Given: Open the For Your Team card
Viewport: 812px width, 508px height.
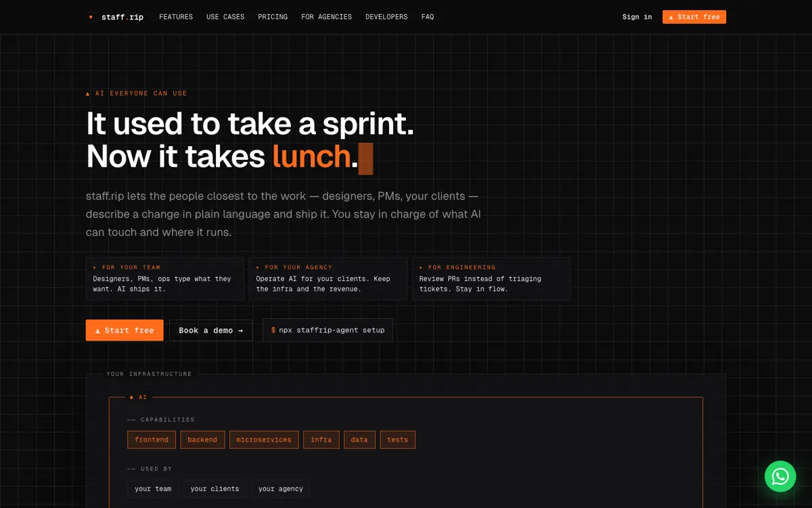Looking at the screenshot, I should pyautogui.click(x=165, y=278).
